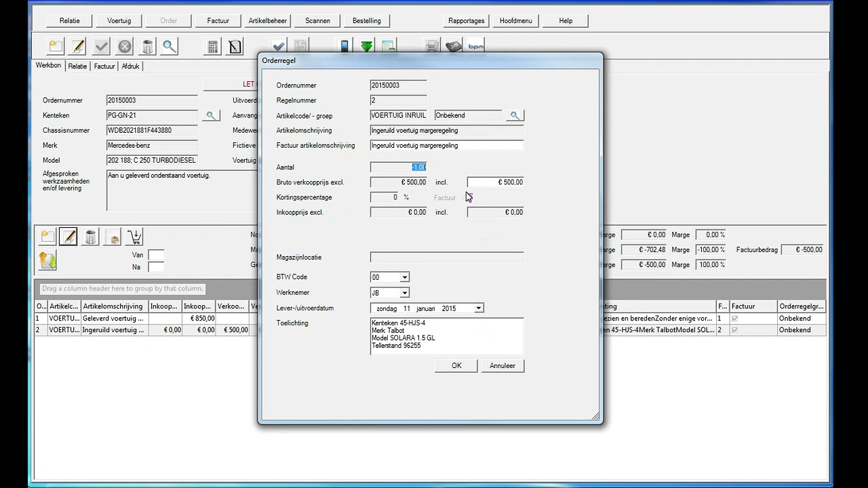Open the Help menu

point(566,21)
